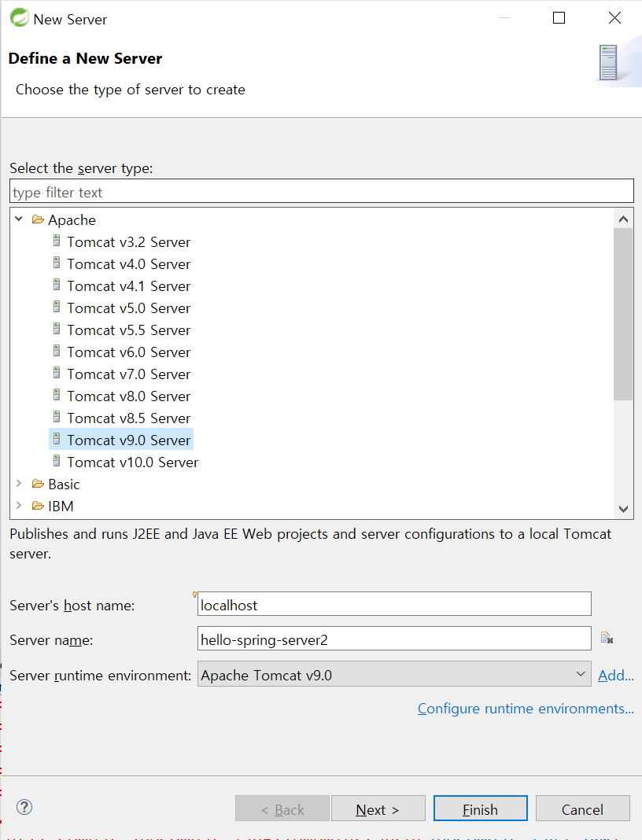Click server list scroll up arrow
The height and width of the screenshot is (840, 642).
pos(623,219)
